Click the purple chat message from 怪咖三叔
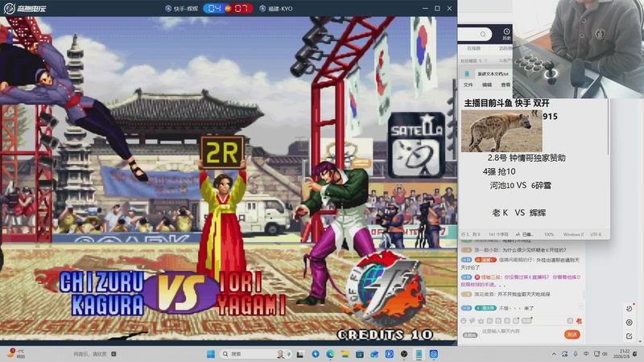 tap(521, 281)
